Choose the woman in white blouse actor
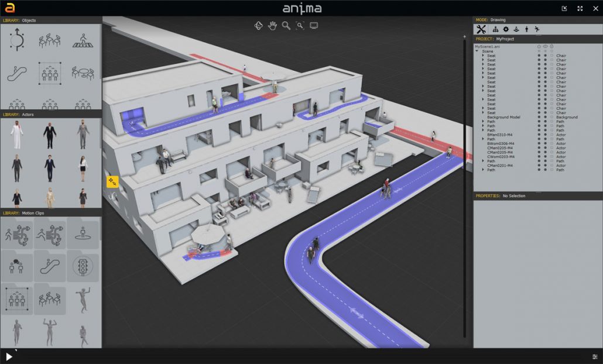603x364 pixels. click(83, 169)
